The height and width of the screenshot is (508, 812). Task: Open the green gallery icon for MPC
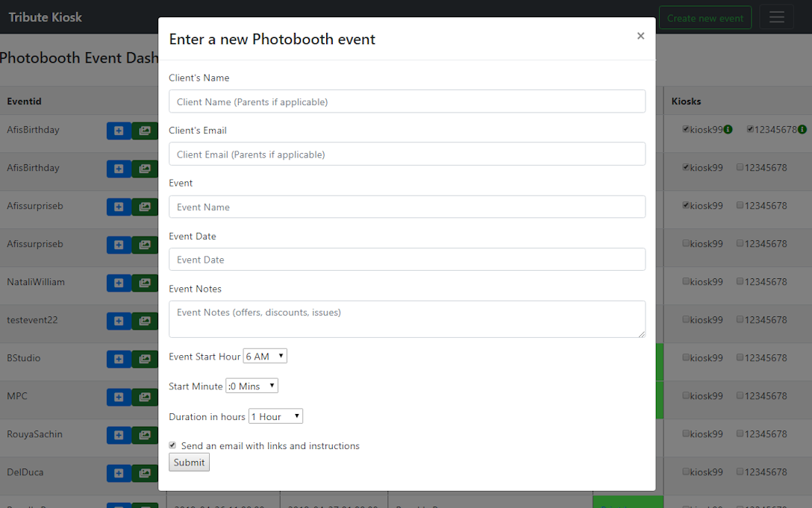(x=145, y=397)
